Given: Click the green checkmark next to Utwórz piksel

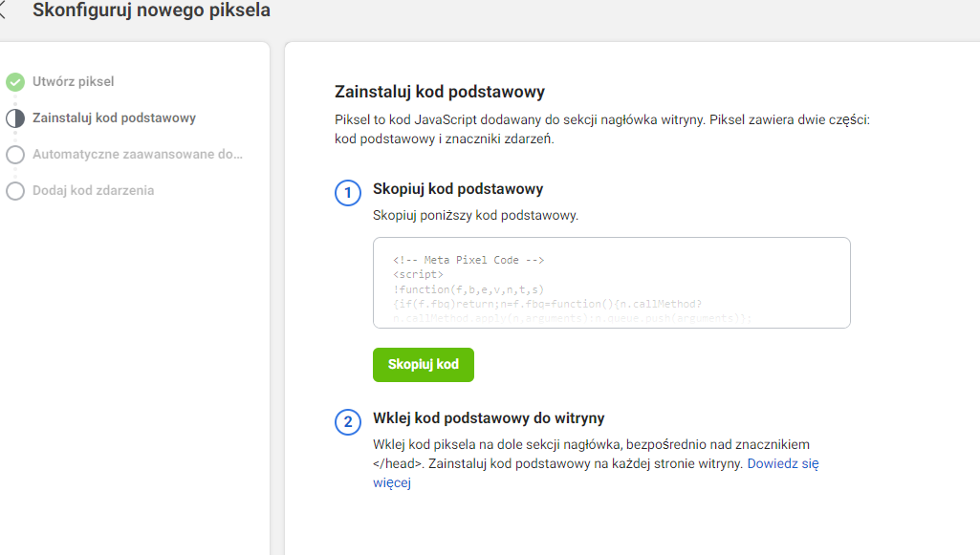Looking at the screenshot, I should tap(15, 82).
